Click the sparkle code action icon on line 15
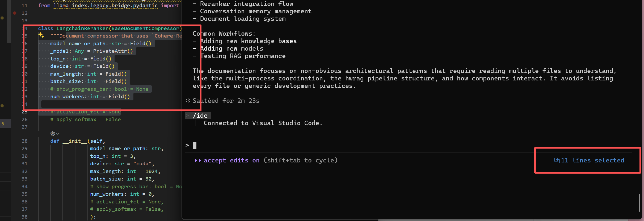 [41, 35]
